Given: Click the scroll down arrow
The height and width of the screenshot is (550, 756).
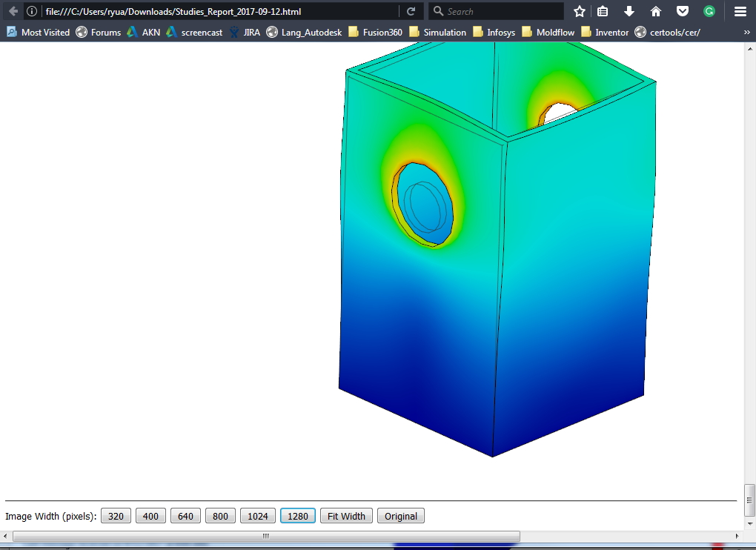Looking at the screenshot, I should 749,523.
